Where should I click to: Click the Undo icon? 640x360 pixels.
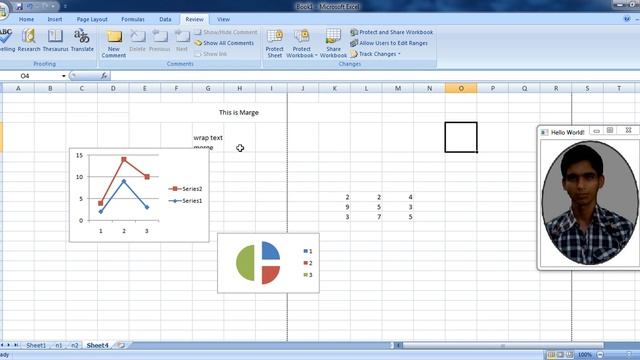(30, 6)
